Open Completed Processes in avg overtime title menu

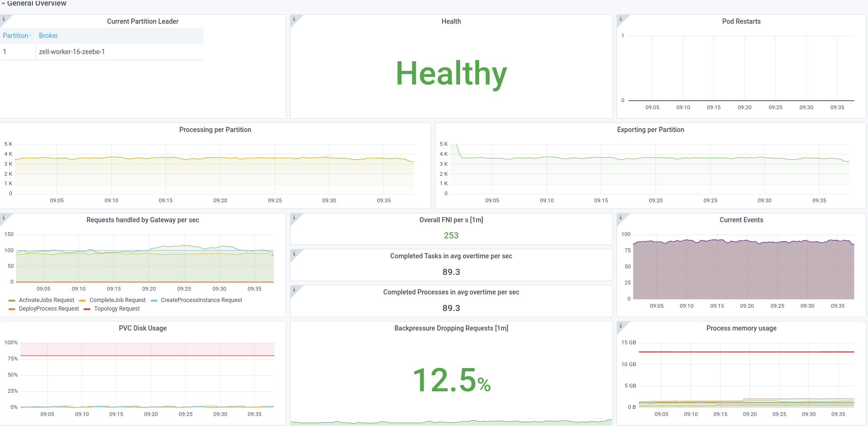click(x=451, y=292)
